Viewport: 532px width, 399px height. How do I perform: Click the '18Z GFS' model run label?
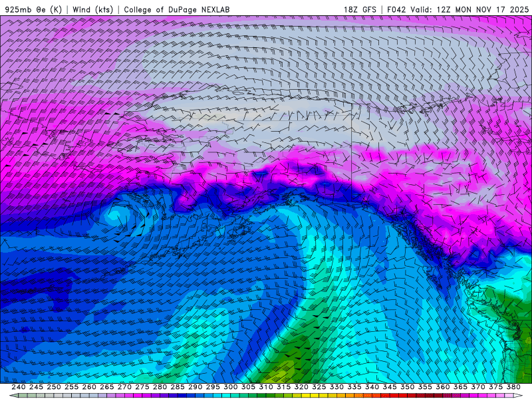360,9
